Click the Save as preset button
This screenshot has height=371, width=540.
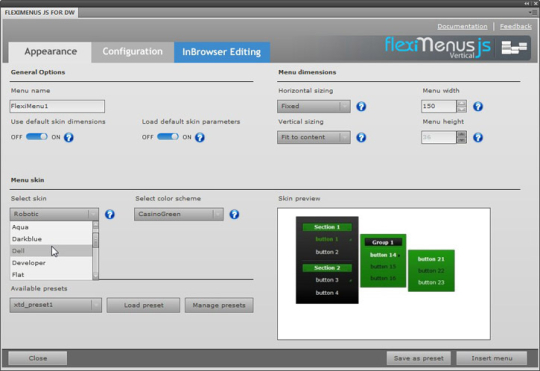pos(418,358)
